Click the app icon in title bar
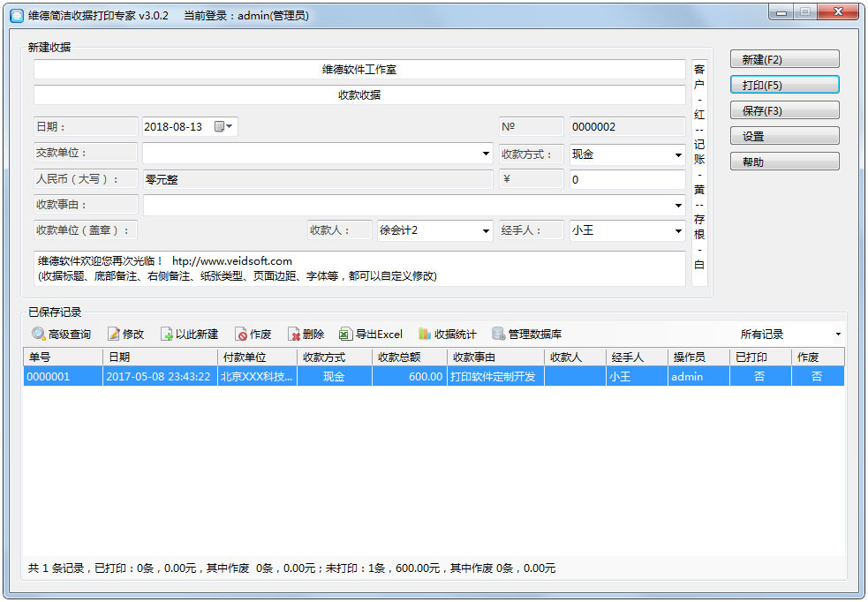Viewport: 868px width, 602px height. click(17, 16)
